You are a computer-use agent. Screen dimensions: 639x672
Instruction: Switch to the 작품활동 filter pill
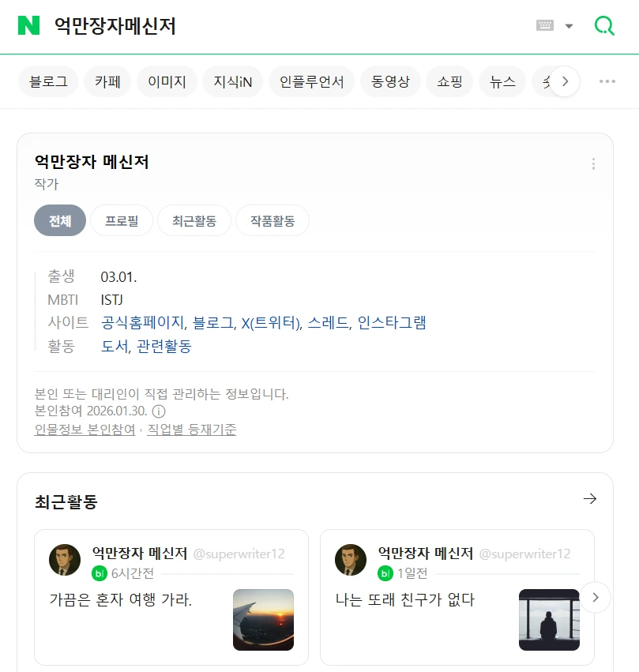coord(273,221)
